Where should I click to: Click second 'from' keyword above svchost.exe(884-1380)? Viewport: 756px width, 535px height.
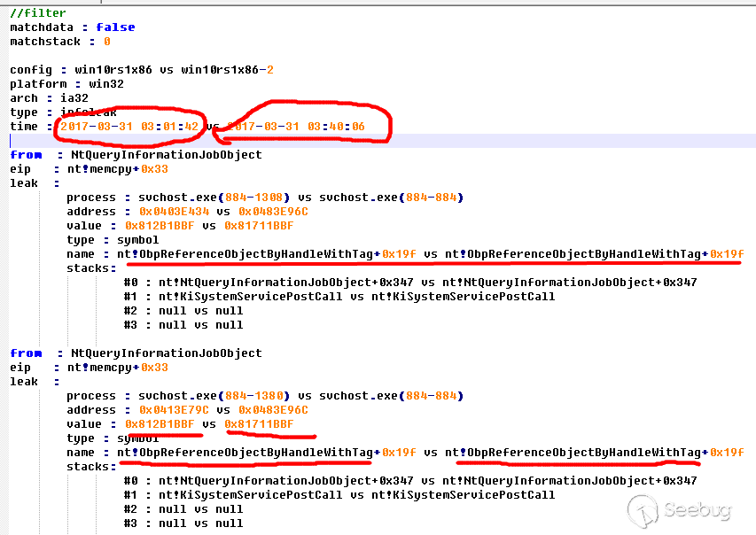(x=26, y=353)
